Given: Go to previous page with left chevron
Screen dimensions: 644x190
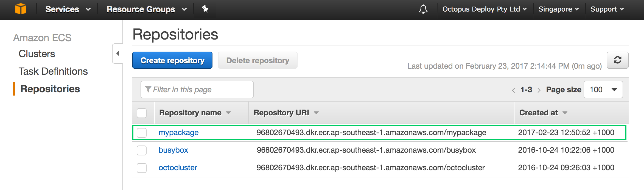Looking at the screenshot, I should (513, 90).
